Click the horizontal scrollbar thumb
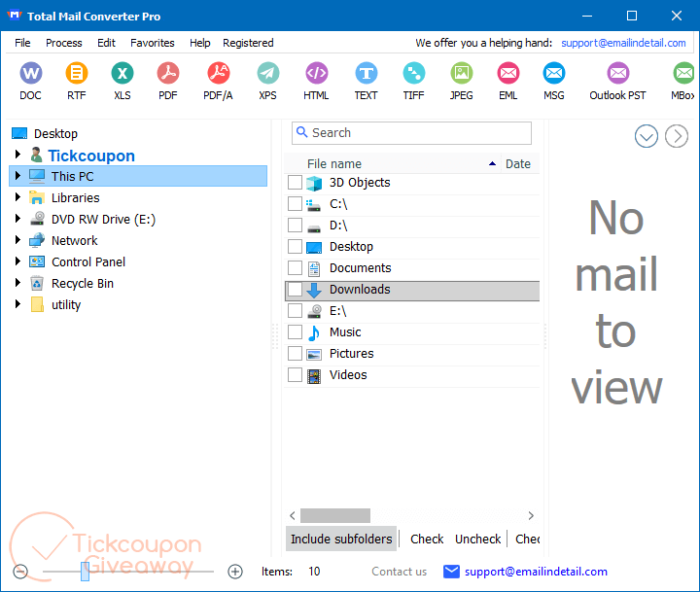 point(335,515)
